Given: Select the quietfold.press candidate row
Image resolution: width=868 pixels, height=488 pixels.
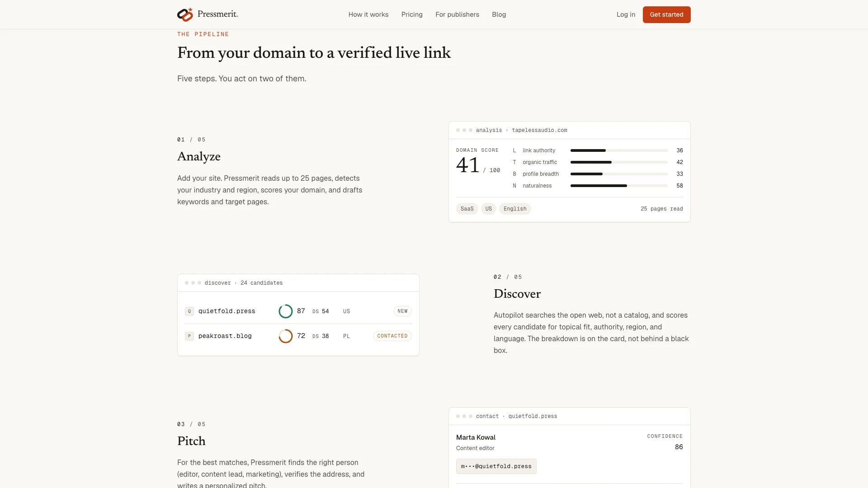Looking at the screenshot, I should [298, 311].
